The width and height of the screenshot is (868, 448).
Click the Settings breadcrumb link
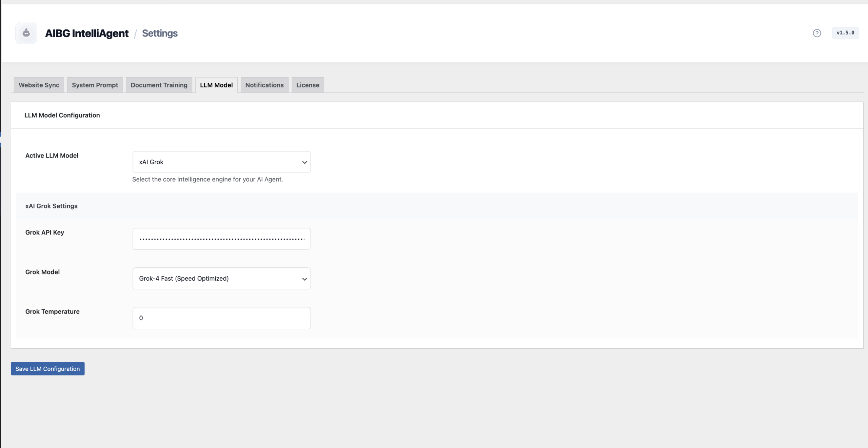pos(159,33)
